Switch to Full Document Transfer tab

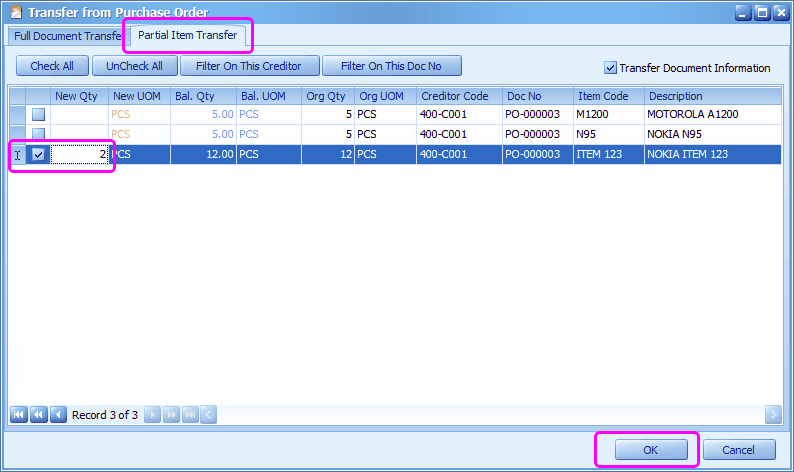point(66,36)
